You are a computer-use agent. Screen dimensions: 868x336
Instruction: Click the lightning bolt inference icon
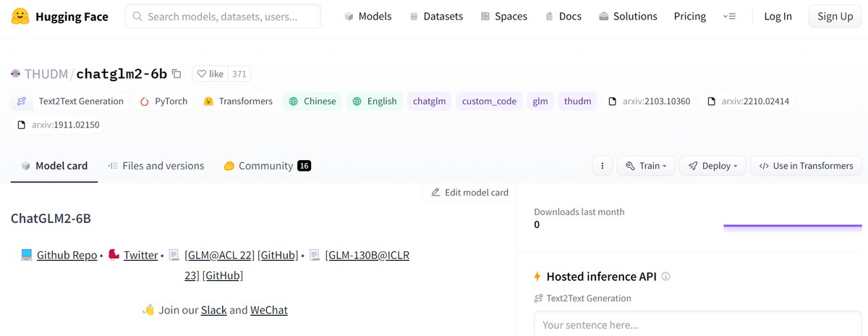click(x=537, y=276)
